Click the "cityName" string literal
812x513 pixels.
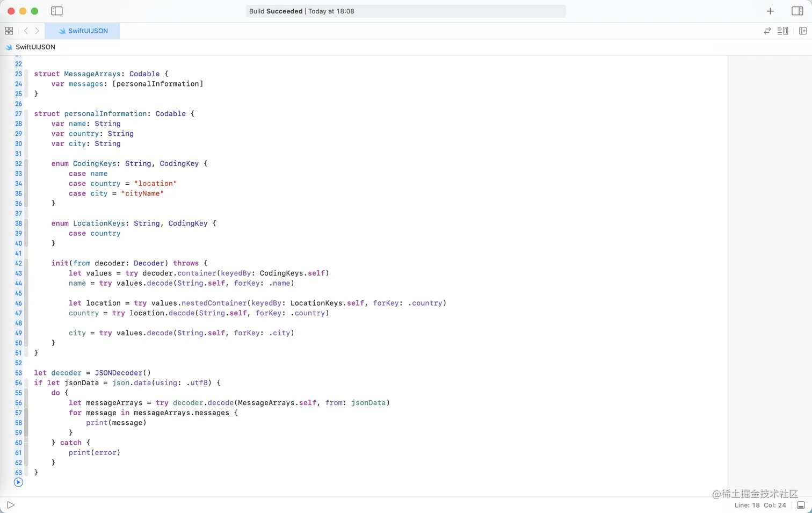pyautogui.click(x=142, y=193)
